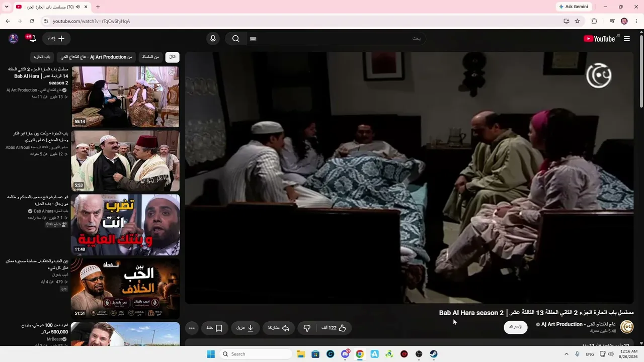This screenshot has height=362, width=644.
Task: Save the video via حفظ button
Action: click(215, 328)
